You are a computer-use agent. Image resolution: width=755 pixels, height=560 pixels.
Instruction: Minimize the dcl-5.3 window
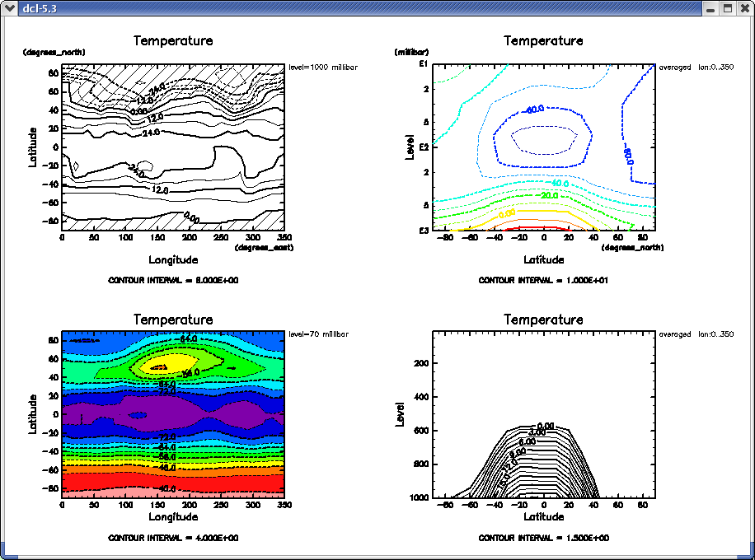710,8
